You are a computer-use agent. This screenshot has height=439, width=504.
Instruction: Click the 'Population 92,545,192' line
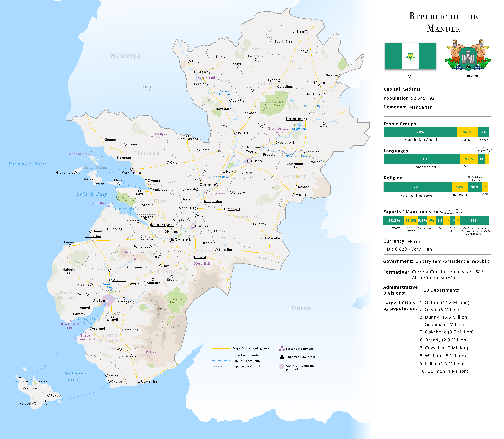pyautogui.click(x=409, y=98)
